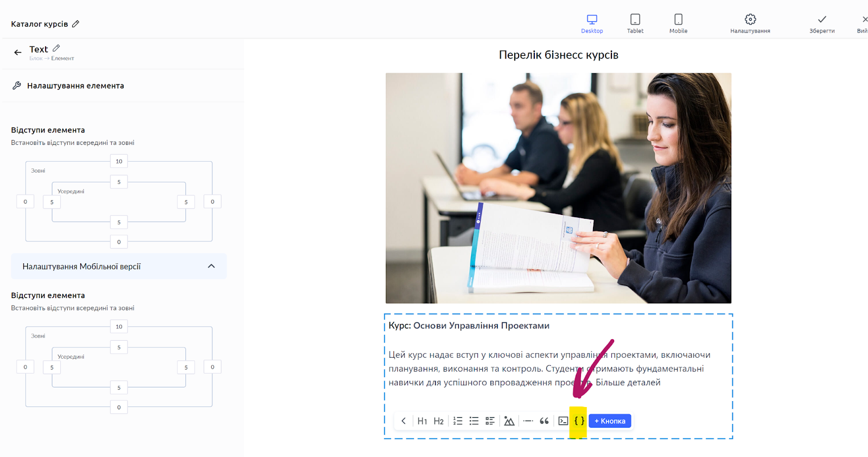
Task: Edit desktop inner top padding field
Action: coord(119,182)
